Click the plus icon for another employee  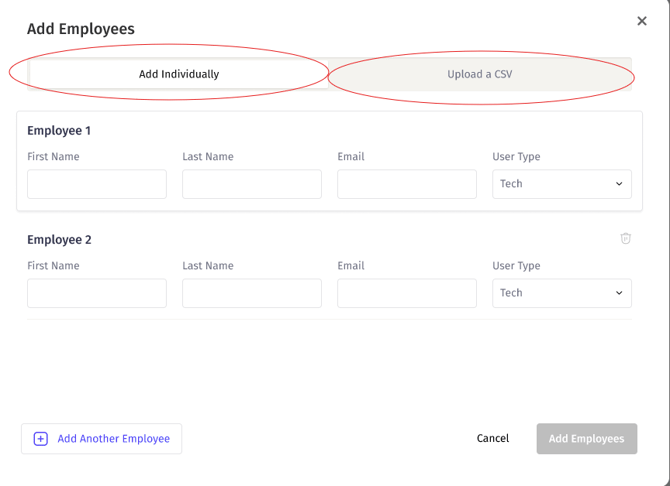tap(41, 439)
